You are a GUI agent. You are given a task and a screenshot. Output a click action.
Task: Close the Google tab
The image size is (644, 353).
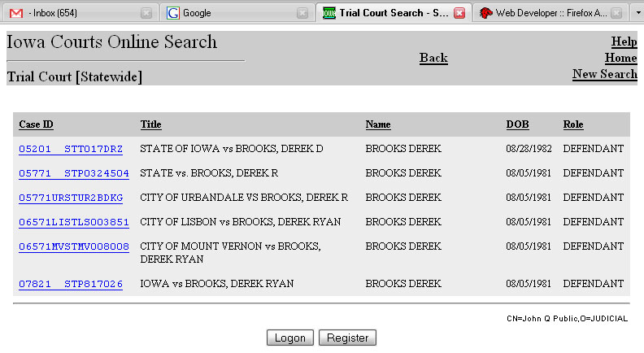coord(302,13)
